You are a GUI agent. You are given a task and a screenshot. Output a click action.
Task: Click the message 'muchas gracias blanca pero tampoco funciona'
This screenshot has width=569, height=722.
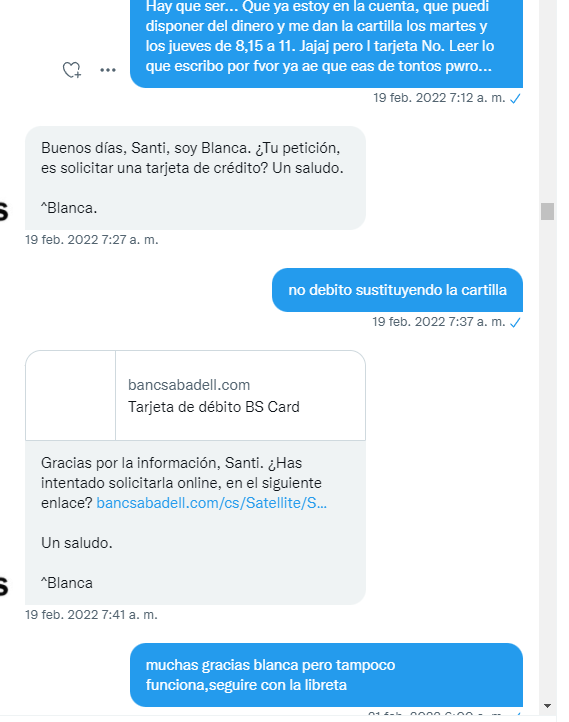[326, 675]
